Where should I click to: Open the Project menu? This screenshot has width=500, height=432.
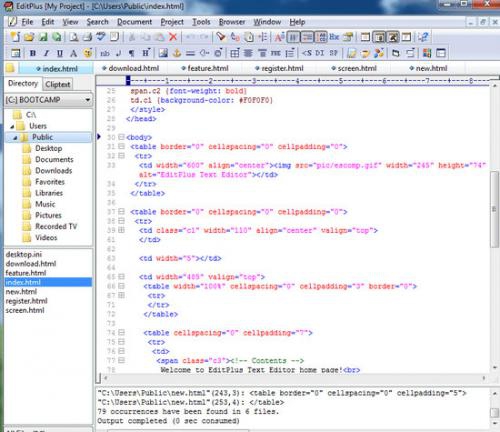(x=172, y=22)
